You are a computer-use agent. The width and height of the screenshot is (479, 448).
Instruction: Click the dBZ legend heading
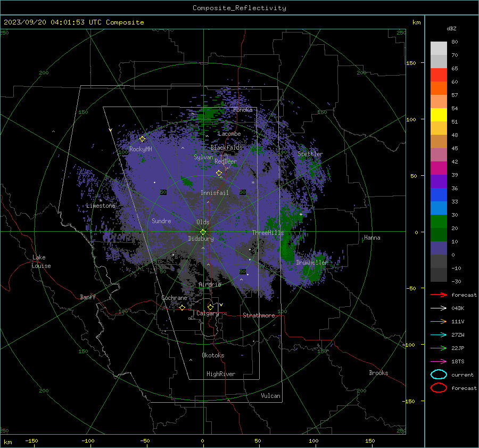pyautogui.click(x=451, y=28)
